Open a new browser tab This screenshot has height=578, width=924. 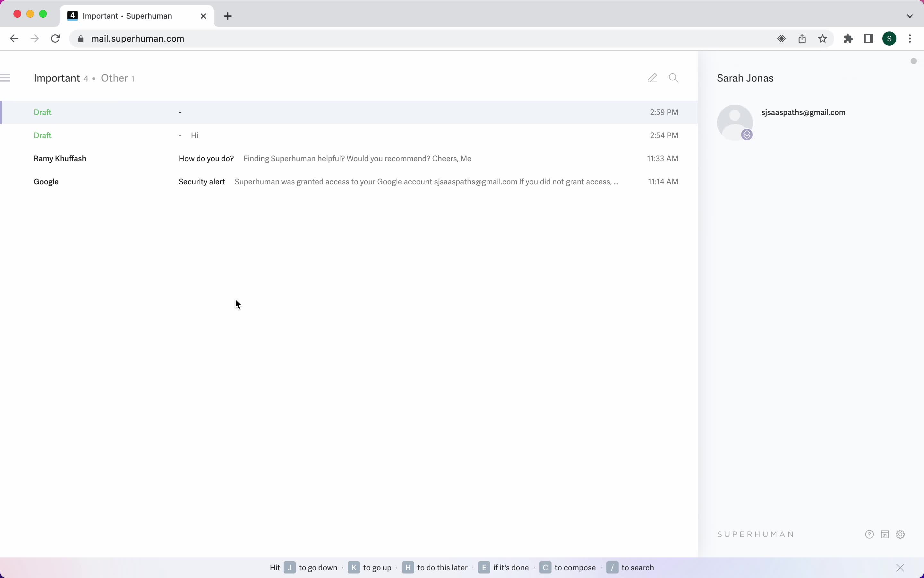pos(228,16)
